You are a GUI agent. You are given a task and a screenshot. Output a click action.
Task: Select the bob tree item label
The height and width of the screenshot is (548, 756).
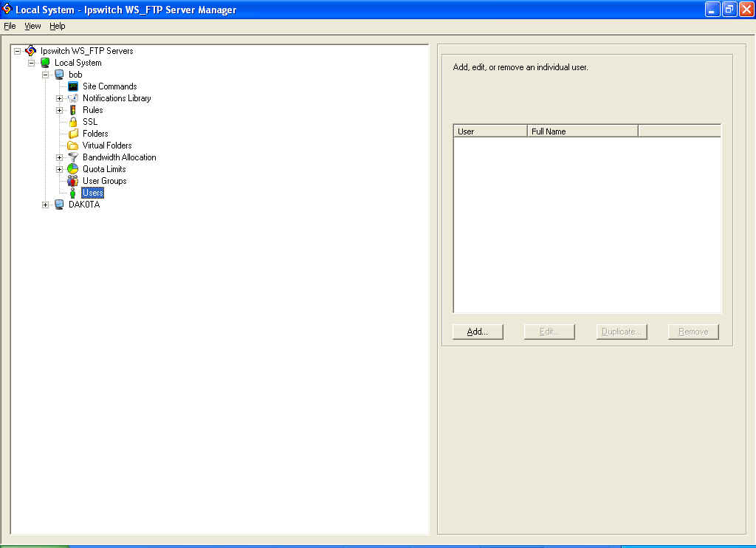click(x=75, y=75)
